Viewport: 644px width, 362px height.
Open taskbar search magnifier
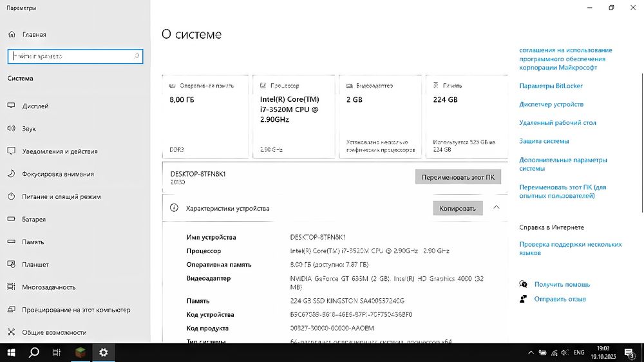tap(33, 352)
